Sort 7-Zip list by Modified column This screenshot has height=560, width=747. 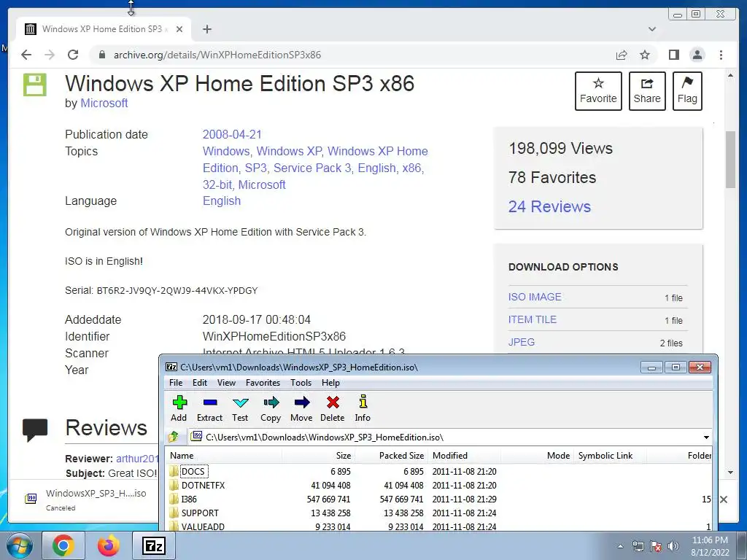point(465,455)
